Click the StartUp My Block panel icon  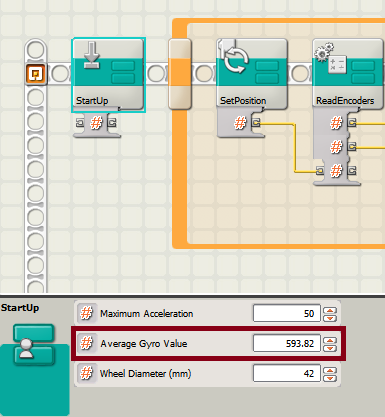(34, 344)
